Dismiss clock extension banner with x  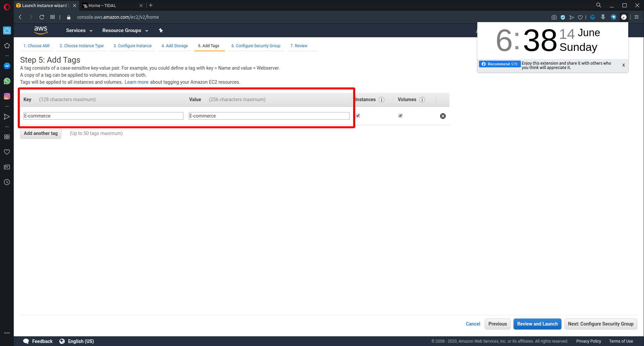pos(624,65)
